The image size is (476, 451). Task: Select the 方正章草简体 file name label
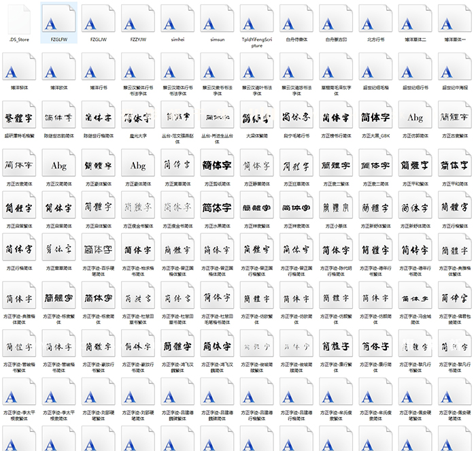pyautogui.click(x=58, y=268)
